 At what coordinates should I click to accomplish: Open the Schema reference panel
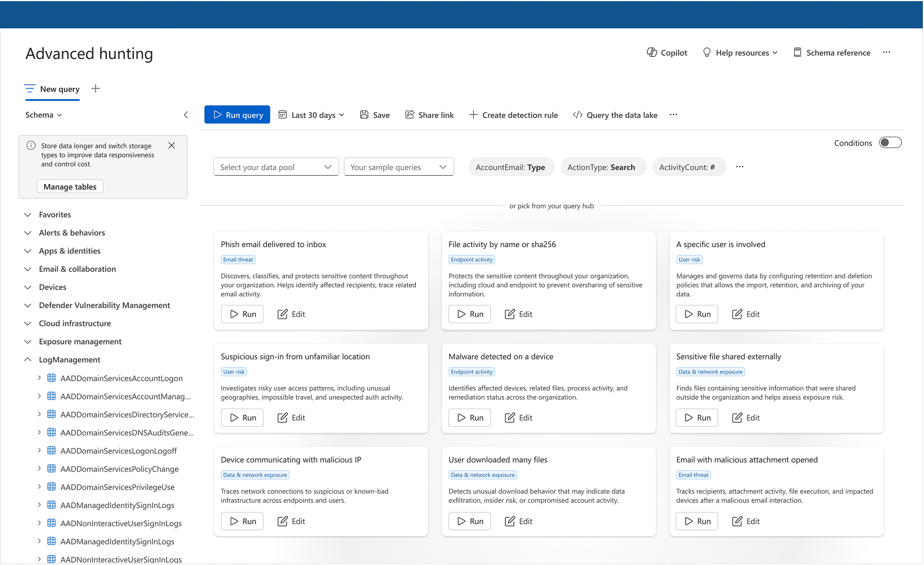pos(832,53)
